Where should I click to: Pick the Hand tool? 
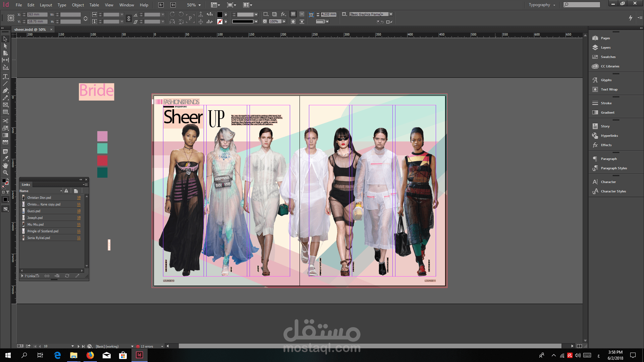click(5, 166)
